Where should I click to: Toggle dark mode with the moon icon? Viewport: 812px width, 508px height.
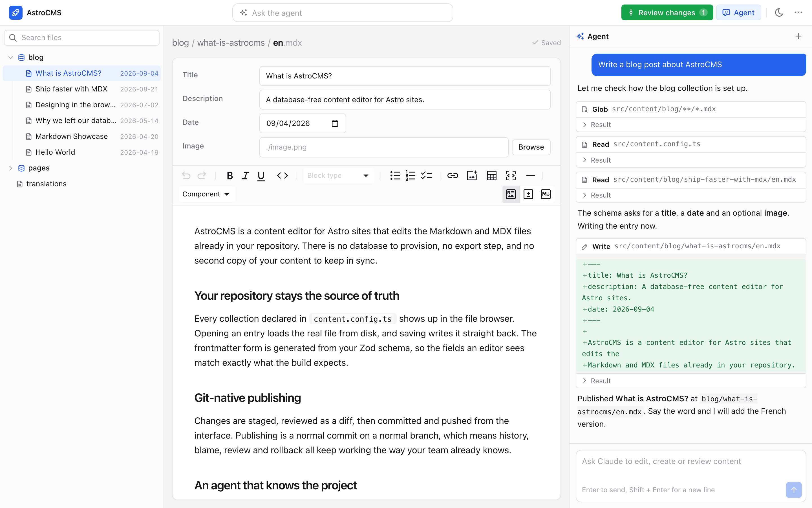click(779, 13)
